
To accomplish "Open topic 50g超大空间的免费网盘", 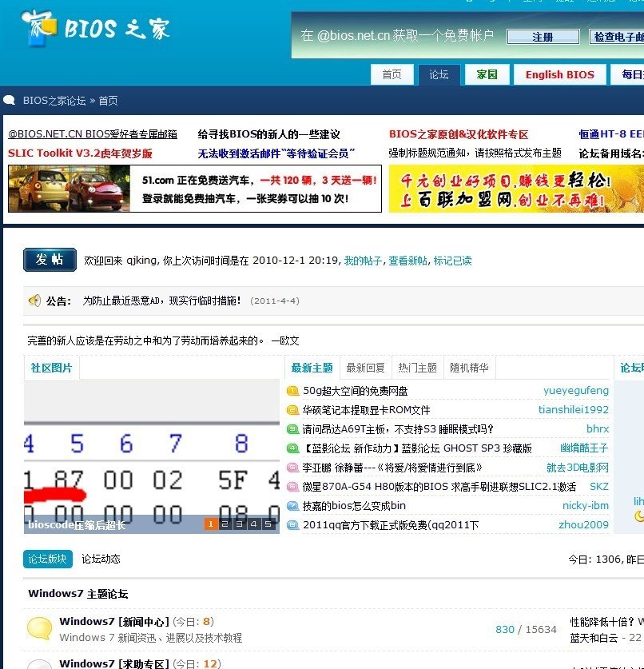I will (356, 391).
